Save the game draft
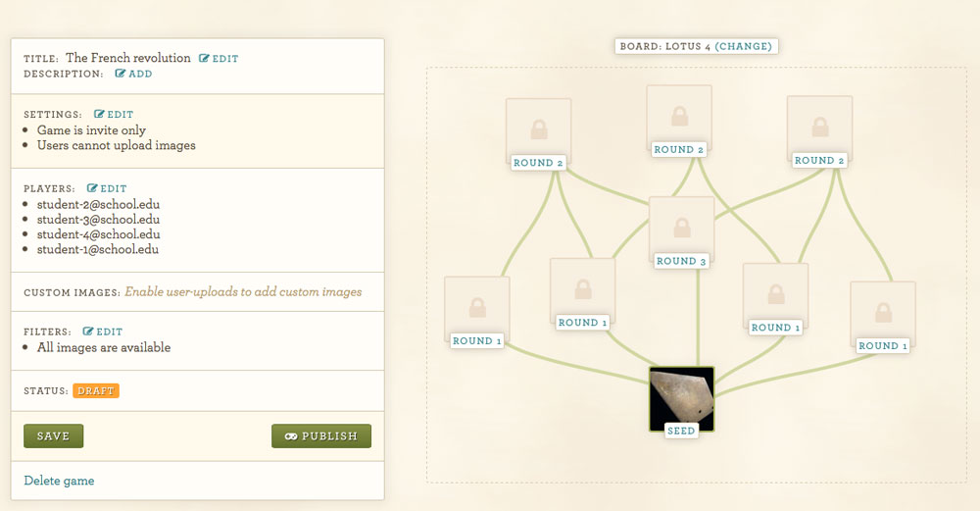This screenshot has height=511, width=980. click(x=53, y=435)
